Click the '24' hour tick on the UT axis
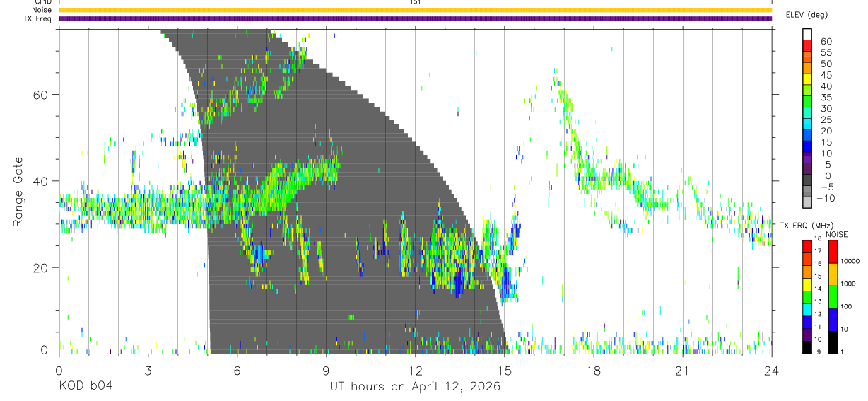Viewport: 868px width, 401px height. coord(772,370)
